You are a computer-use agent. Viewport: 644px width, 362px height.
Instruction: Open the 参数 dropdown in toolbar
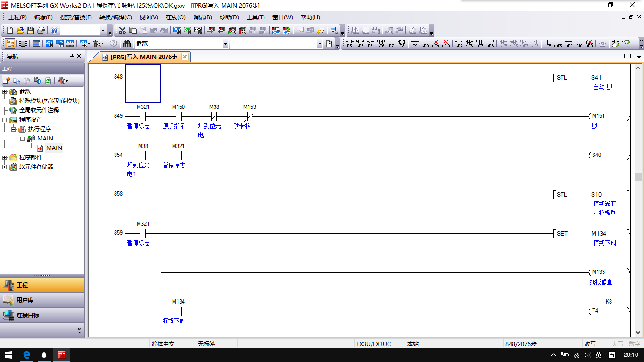pyautogui.click(x=225, y=44)
